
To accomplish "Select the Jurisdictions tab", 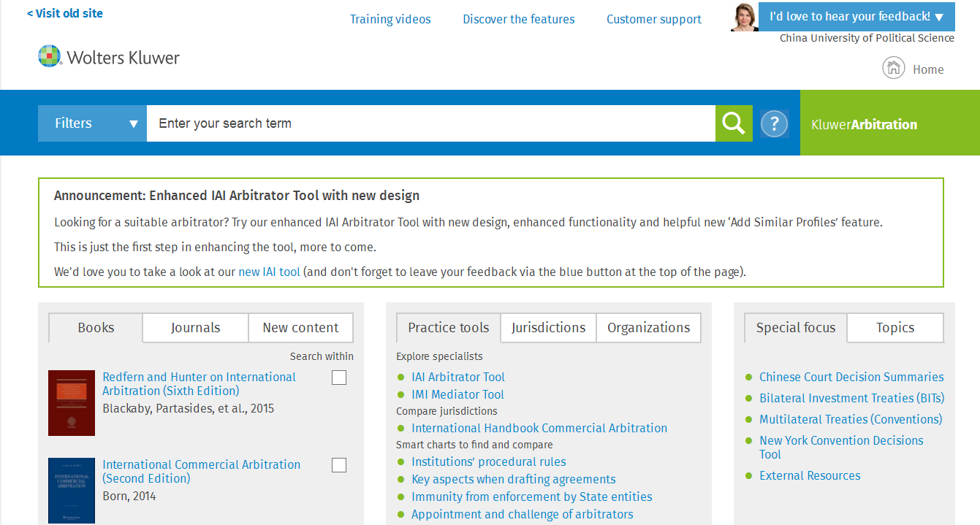I will coord(549,328).
